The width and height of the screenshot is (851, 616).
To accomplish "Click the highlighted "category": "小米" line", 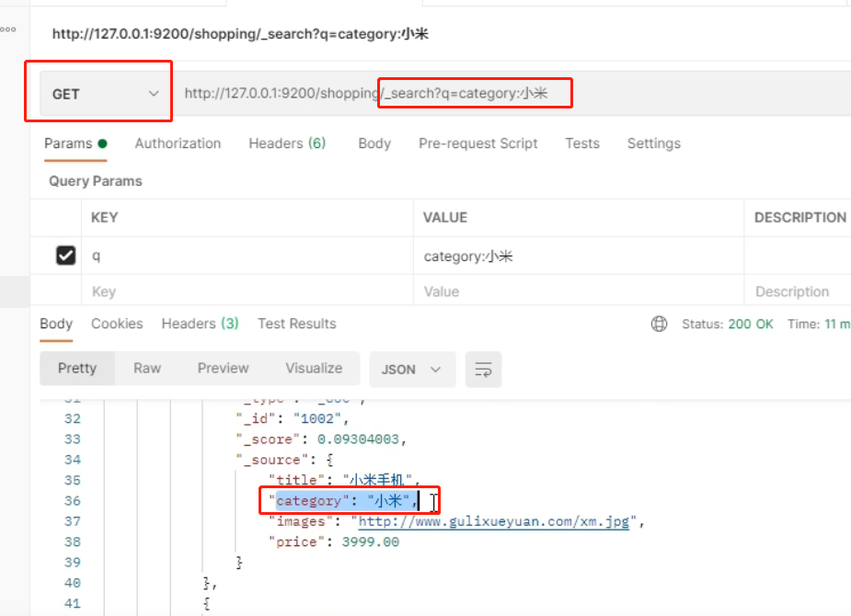I will [x=343, y=500].
